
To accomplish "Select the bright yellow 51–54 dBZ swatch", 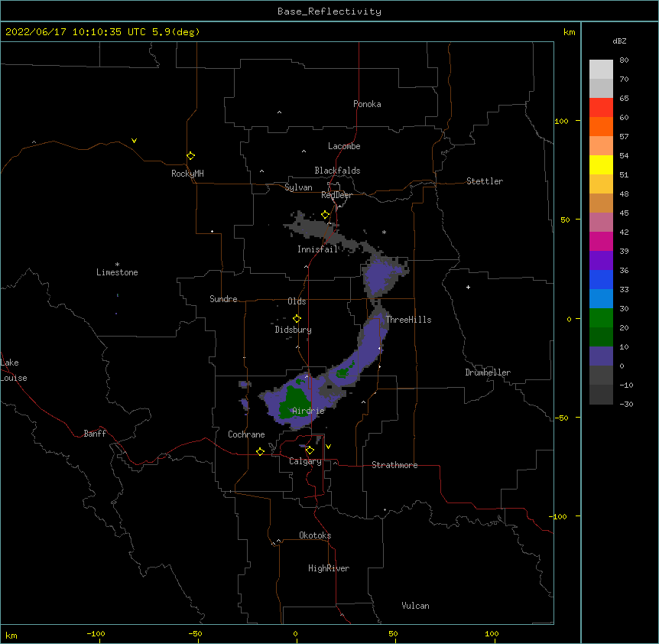I will click(x=601, y=164).
